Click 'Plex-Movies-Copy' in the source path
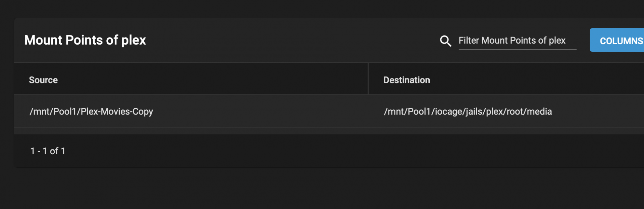Image resolution: width=644 pixels, height=209 pixels. 117,111
